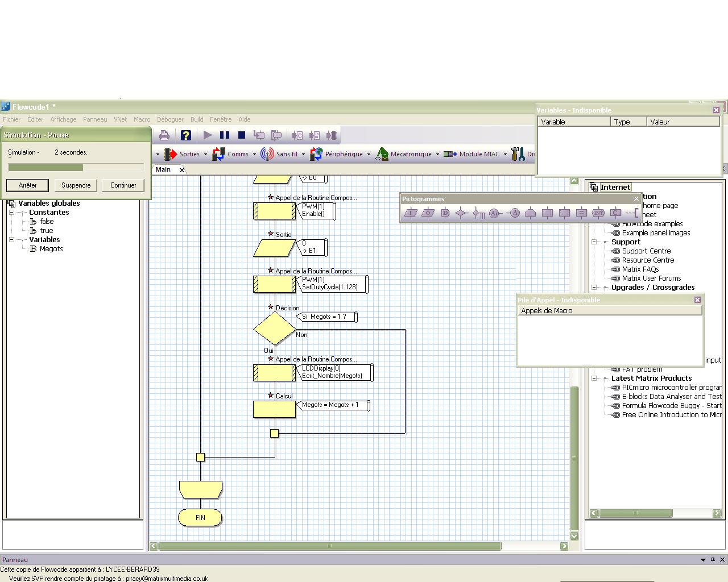Stop the simulation with the square icon
Viewport: 728px width, 582px height.
242,135
